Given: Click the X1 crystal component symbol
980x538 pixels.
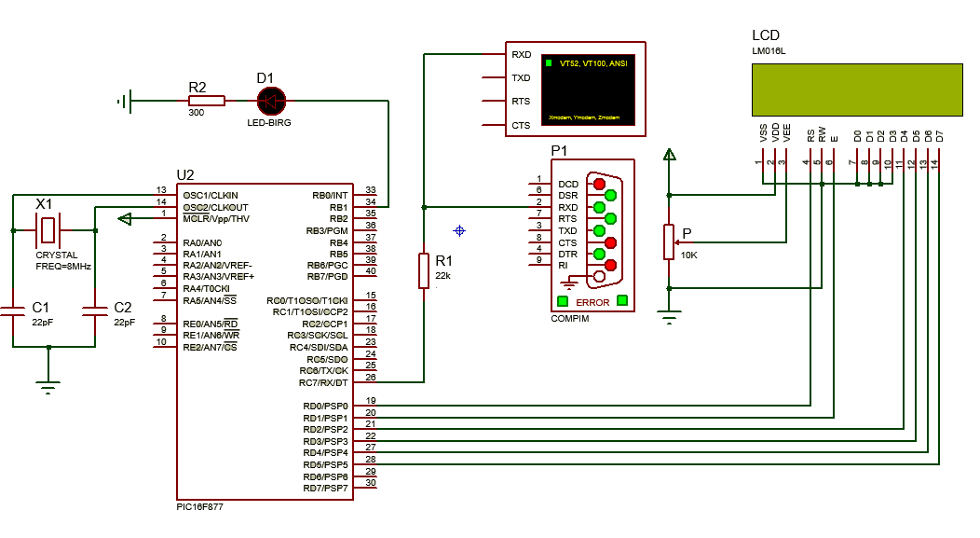Looking at the screenshot, I should (x=48, y=230).
